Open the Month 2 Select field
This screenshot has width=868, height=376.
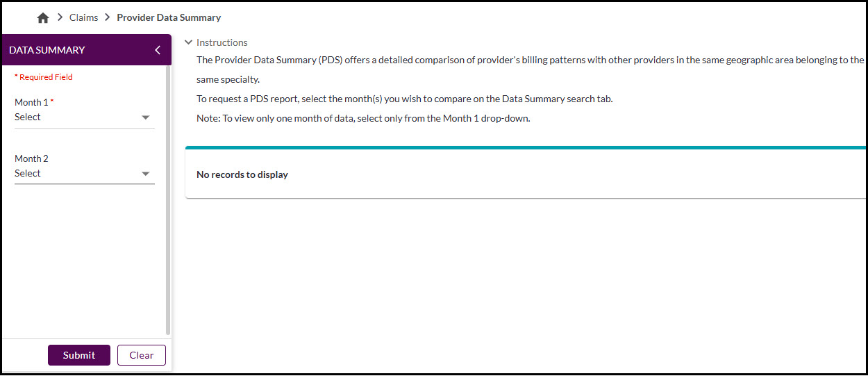point(76,174)
